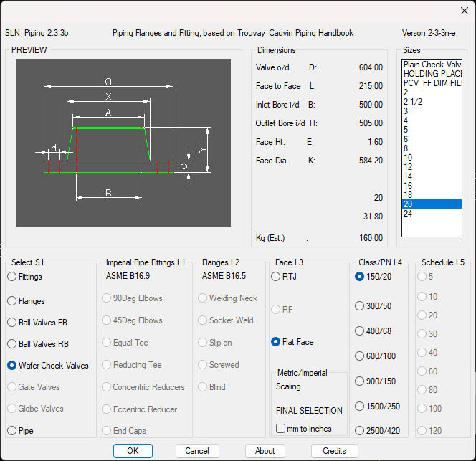476x461 pixels.
Task: Choose Ball Valves FB option
Action: tap(37, 323)
